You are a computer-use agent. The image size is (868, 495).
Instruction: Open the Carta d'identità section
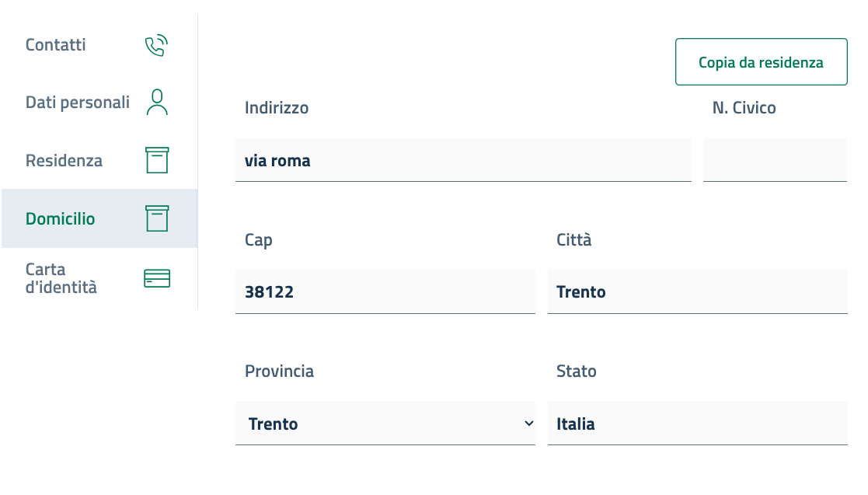click(x=61, y=278)
